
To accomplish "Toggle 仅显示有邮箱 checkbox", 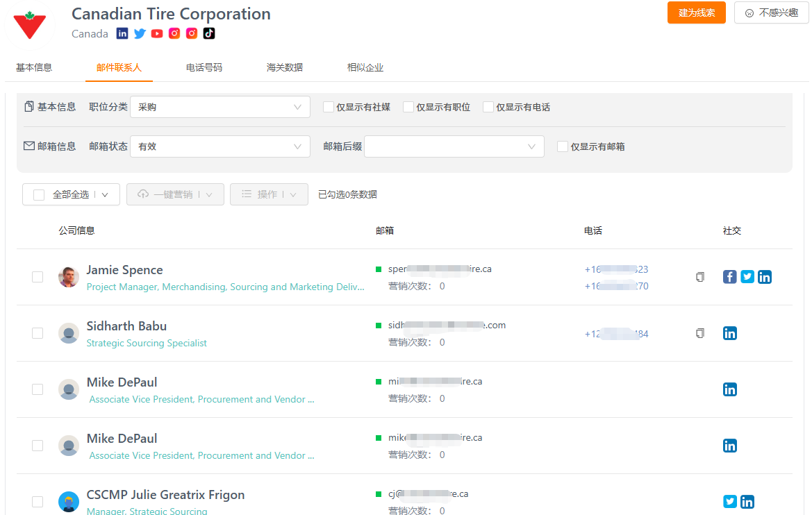I will 563,146.
